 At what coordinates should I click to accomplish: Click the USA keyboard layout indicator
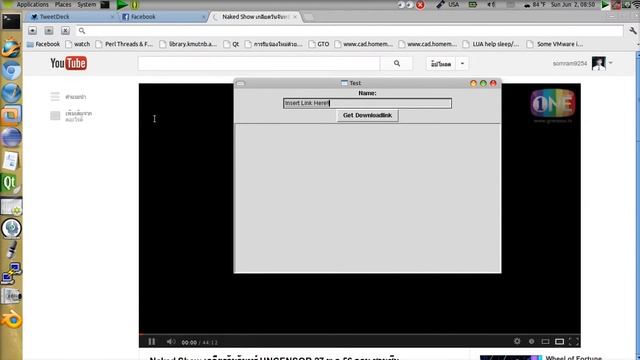tap(453, 4)
